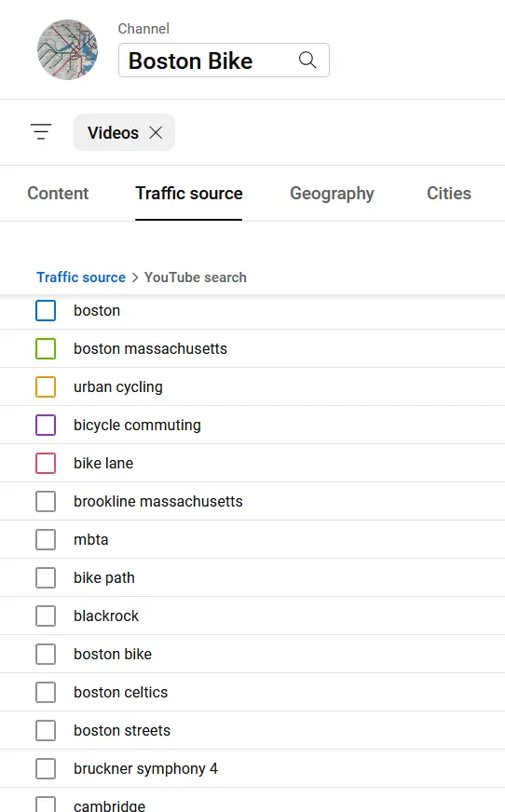The height and width of the screenshot is (812, 505).
Task: Click the 'boston massachusetts' search term
Action: (x=150, y=348)
